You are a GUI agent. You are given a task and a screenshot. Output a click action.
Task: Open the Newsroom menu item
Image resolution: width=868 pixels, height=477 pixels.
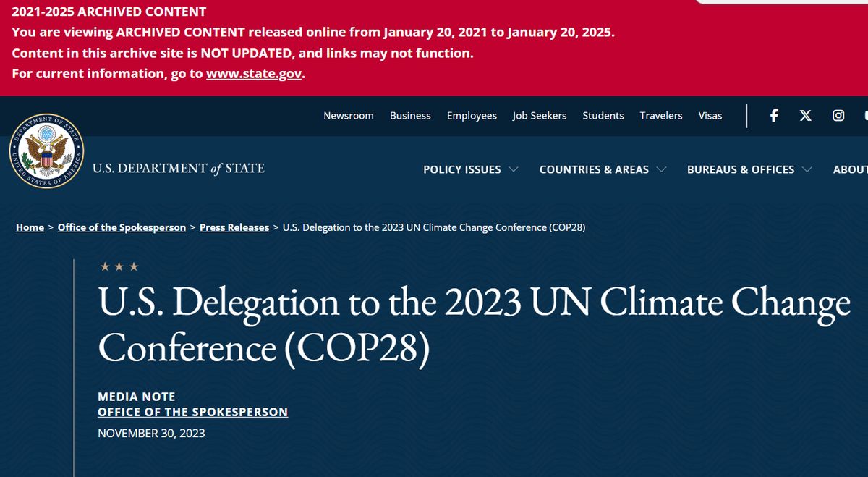349,116
